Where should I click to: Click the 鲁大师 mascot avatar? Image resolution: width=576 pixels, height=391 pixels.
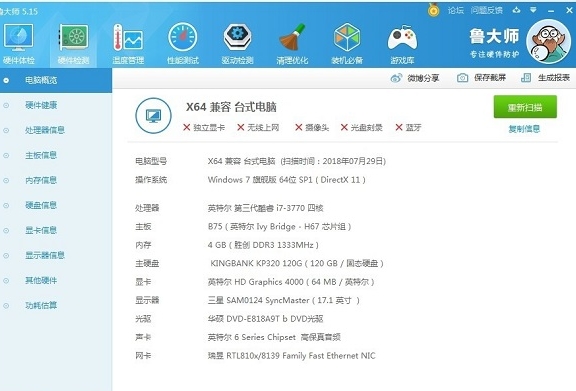point(548,42)
